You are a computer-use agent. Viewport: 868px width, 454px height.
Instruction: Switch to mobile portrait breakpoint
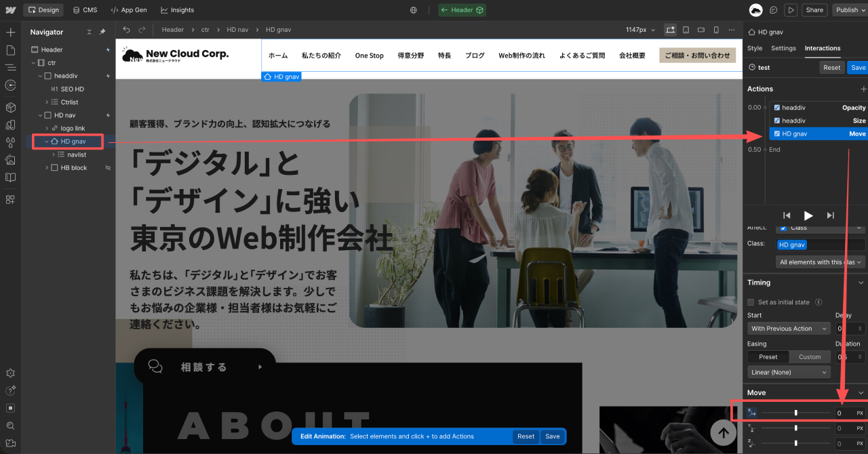point(716,30)
